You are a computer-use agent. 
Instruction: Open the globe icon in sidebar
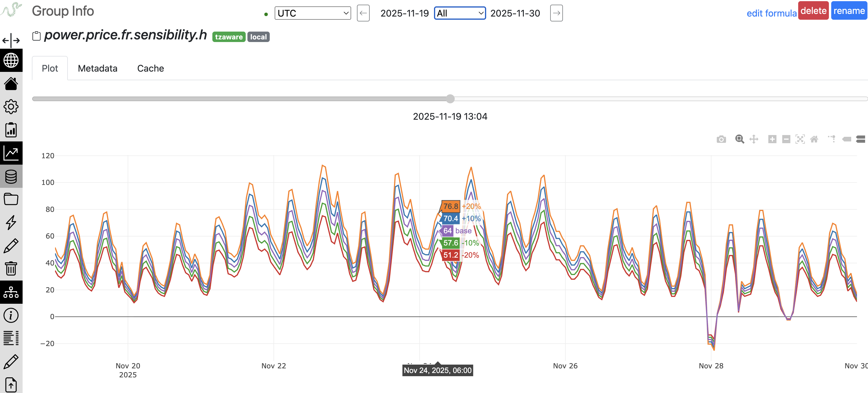coord(11,61)
